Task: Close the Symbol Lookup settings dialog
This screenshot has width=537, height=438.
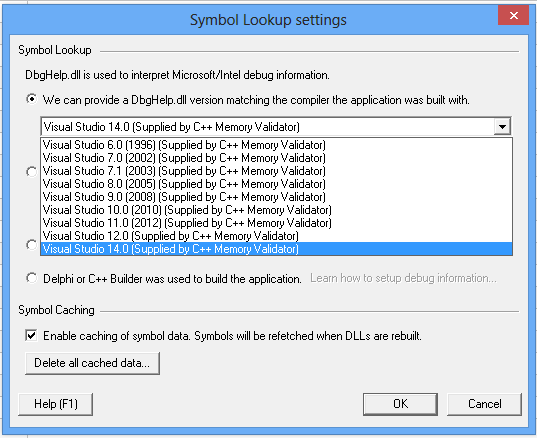Action: point(513,16)
